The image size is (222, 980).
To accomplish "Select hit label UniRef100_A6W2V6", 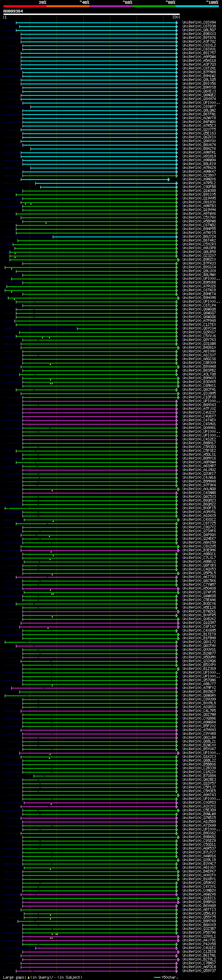I will click(x=199, y=894).
